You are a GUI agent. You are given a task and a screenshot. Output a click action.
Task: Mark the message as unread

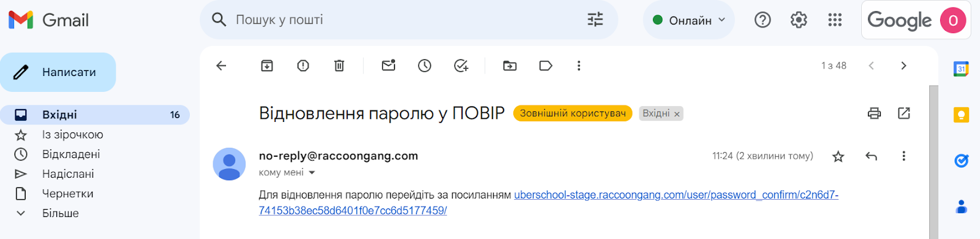388,65
